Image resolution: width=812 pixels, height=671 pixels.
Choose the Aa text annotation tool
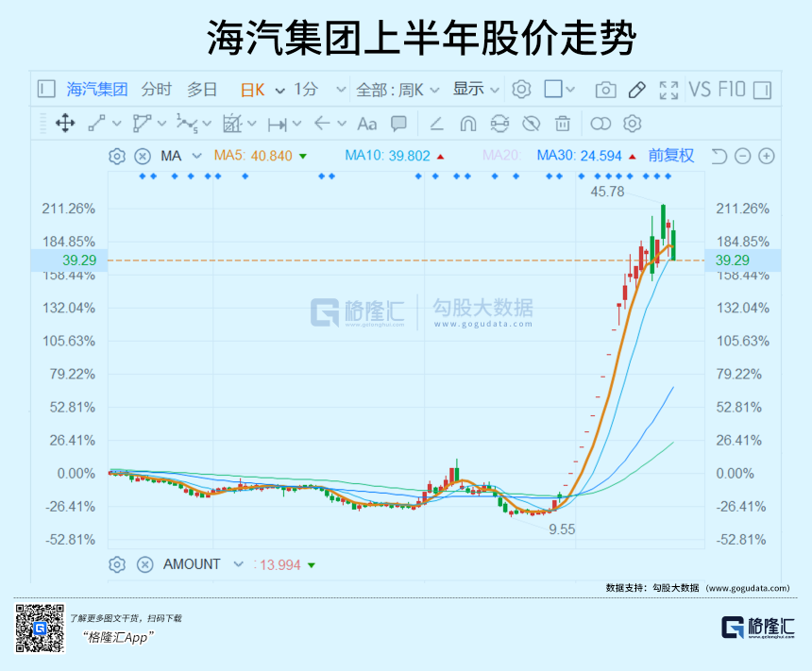tap(366, 124)
